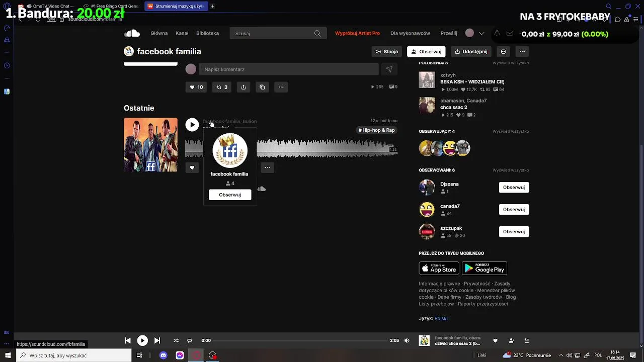This screenshot has width=644, height=362.
Task: Click play in the bottom player bar
Action: (x=142, y=341)
